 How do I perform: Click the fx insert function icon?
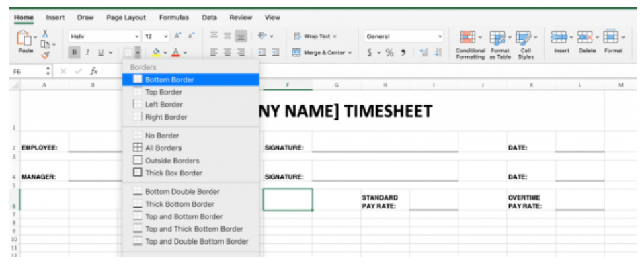[94, 71]
